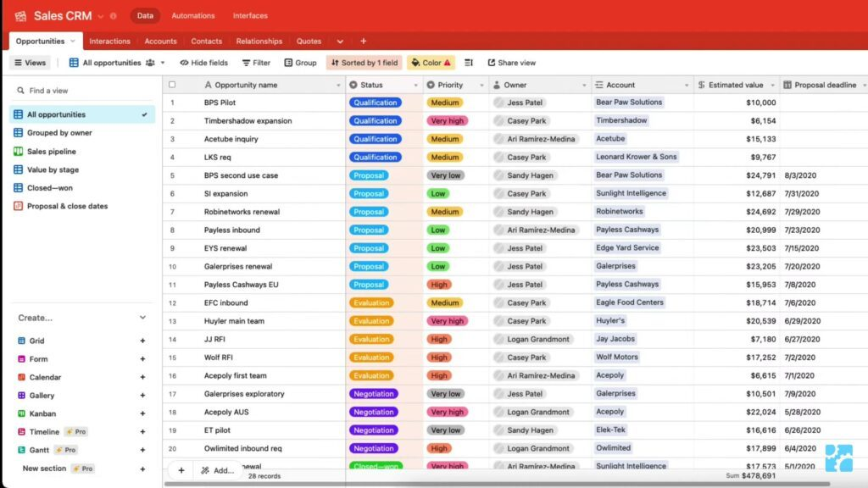The width and height of the screenshot is (868, 488).
Task: Add a new Timeline view
Action: pos(142,431)
